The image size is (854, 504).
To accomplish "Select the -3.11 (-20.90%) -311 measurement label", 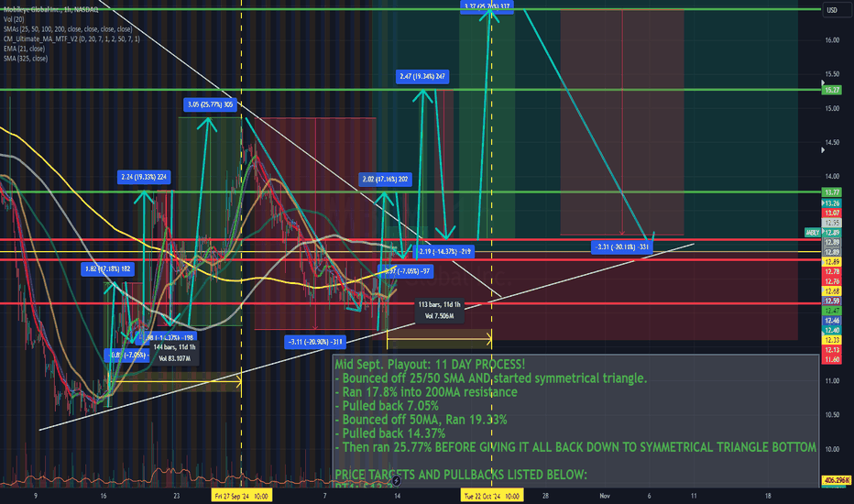I will pyautogui.click(x=315, y=342).
